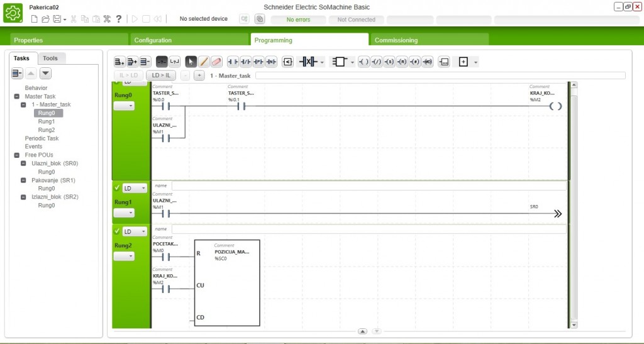Click the help question mark icon
This screenshot has width=644, height=344.
click(x=119, y=19)
